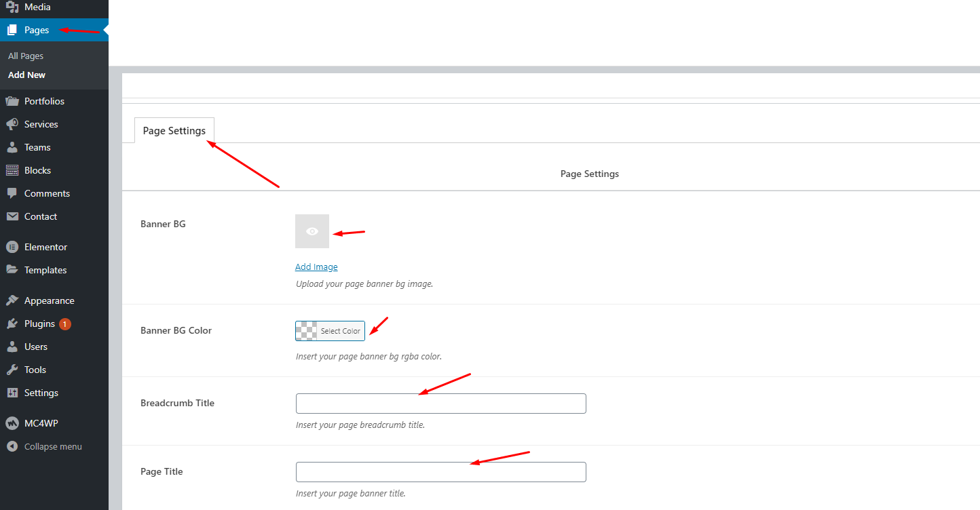
Task: Click the Plugins update count badge
Action: (x=65, y=324)
